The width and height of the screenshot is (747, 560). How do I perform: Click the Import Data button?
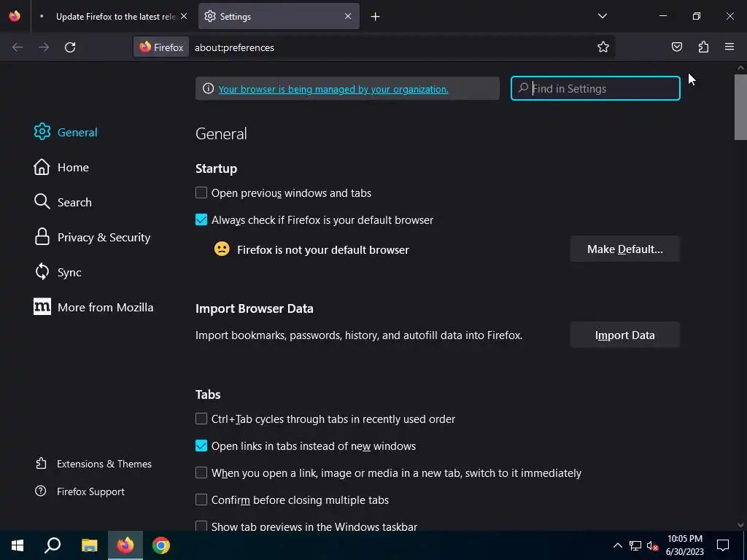click(624, 335)
